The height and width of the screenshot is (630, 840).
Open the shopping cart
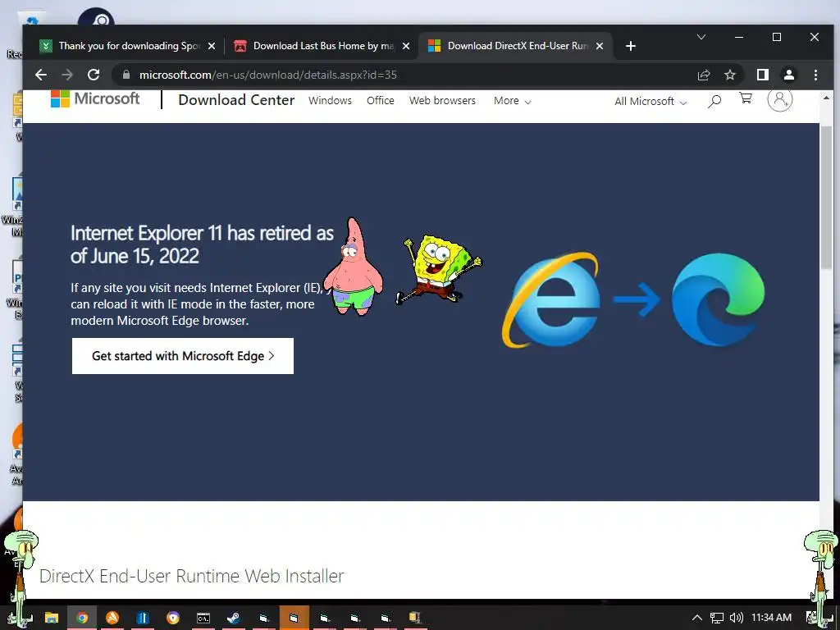pos(745,98)
